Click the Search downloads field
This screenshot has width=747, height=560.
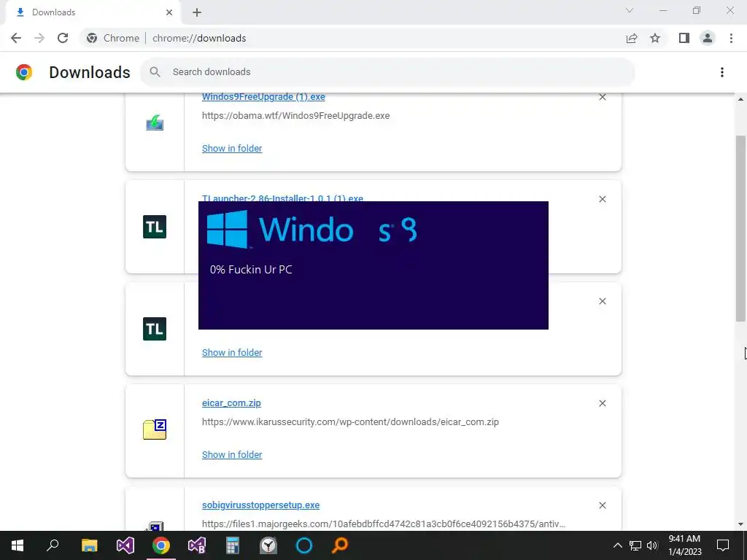pos(387,72)
